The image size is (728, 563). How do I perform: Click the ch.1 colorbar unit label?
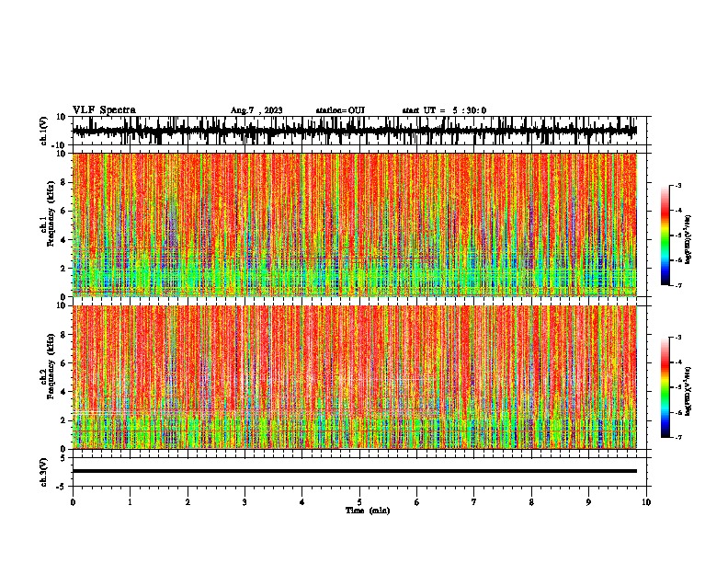point(688,239)
